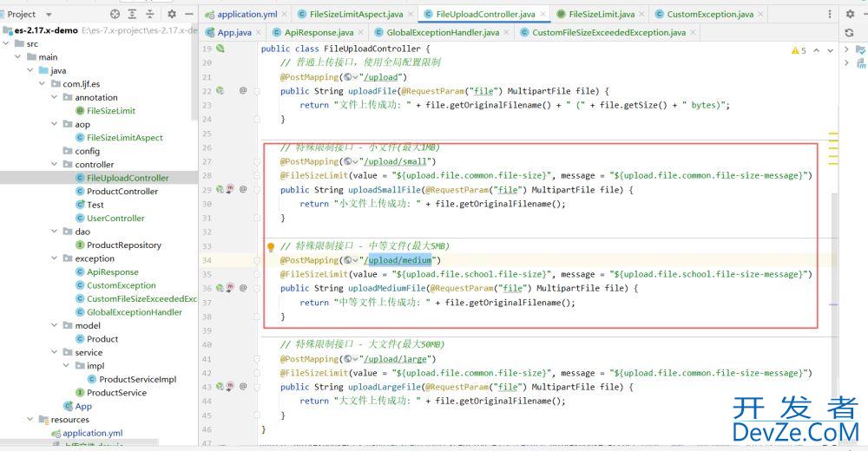Go to next highlighted error arrow
The height and width of the screenshot is (451, 868).
[x=831, y=50]
